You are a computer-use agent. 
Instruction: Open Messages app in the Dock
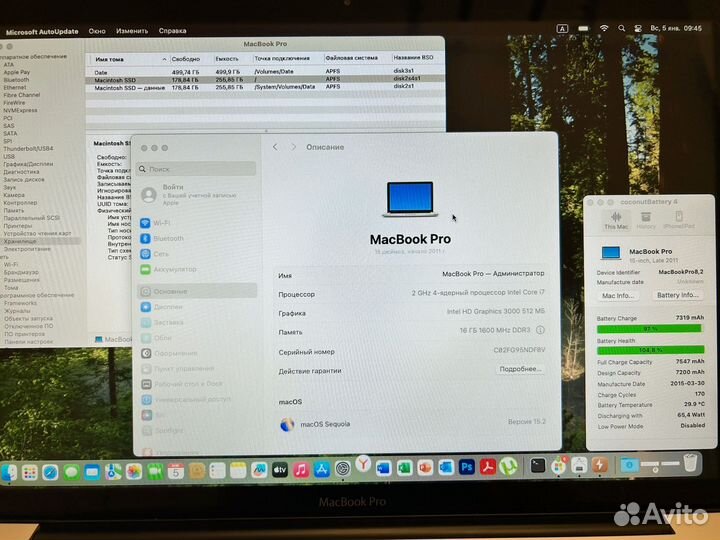click(71, 472)
